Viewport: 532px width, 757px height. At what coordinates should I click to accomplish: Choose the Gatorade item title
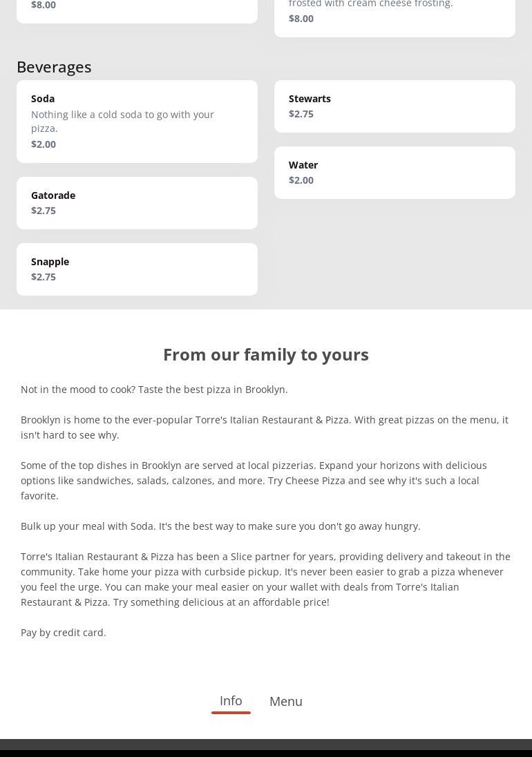pyautogui.click(x=53, y=195)
